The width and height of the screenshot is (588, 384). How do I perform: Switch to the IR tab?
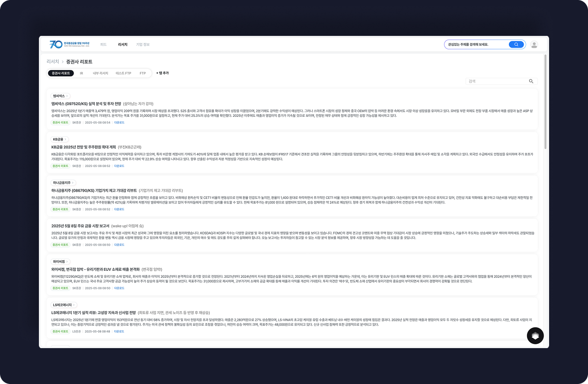point(81,74)
